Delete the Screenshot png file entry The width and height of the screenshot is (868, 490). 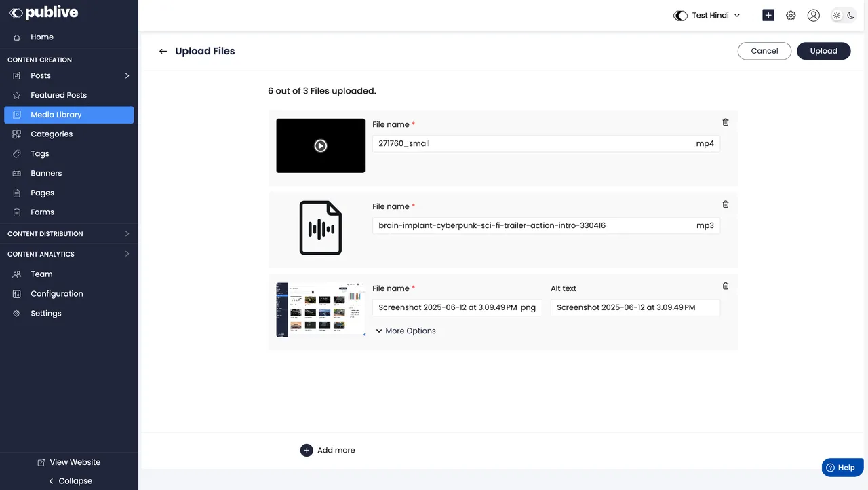click(x=726, y=286)
